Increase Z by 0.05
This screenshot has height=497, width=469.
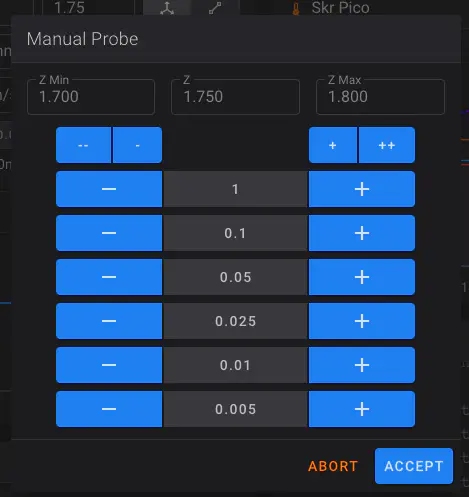pos(362,277)
